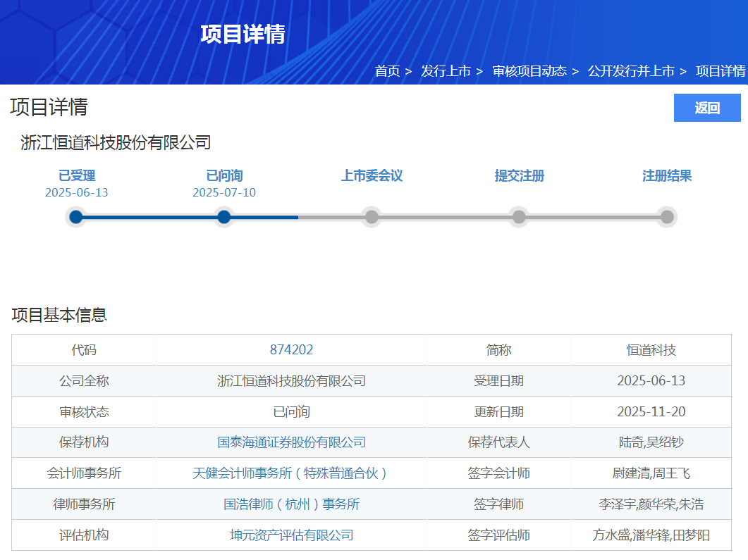Navigate to 公开发行并上市 breadcrumb
This screenshot has width=748, height=560.
pyautogui.click(x=631, y=71)
